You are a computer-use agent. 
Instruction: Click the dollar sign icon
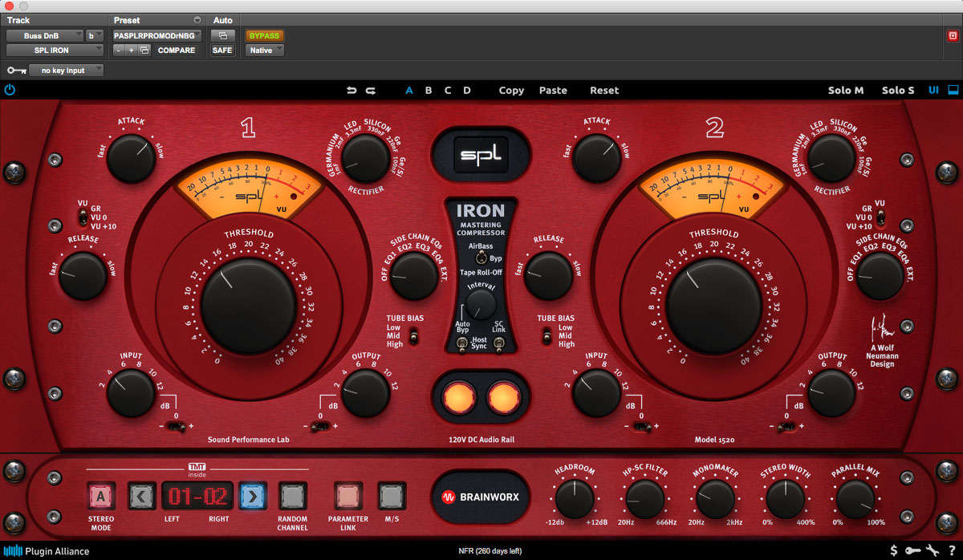(894, 550)
